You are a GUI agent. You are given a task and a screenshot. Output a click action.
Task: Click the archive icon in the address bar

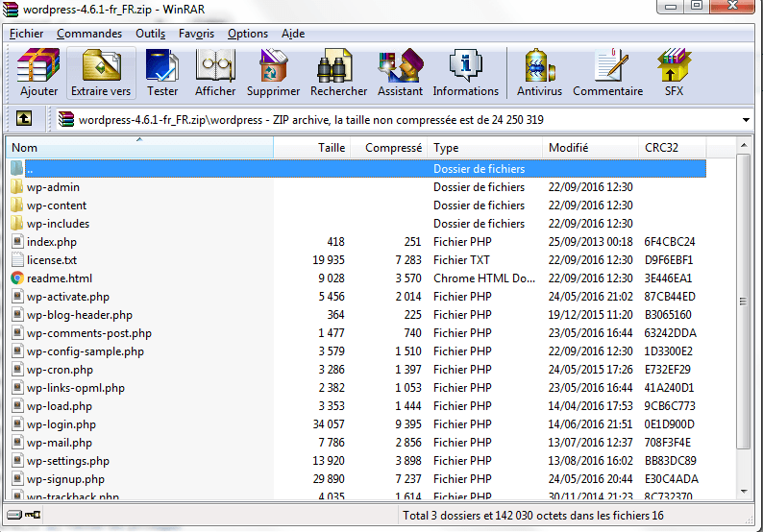(66, 119)
